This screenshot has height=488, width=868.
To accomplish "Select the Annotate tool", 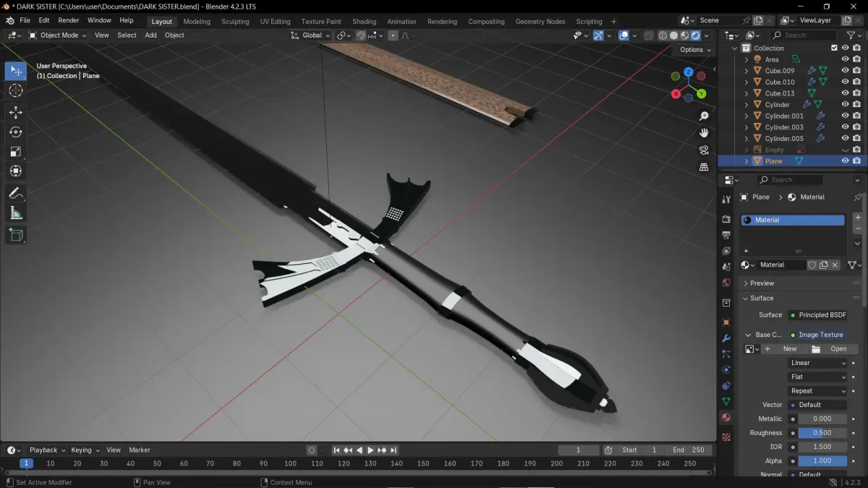I will pyautogui.click(x=16, y=193).
